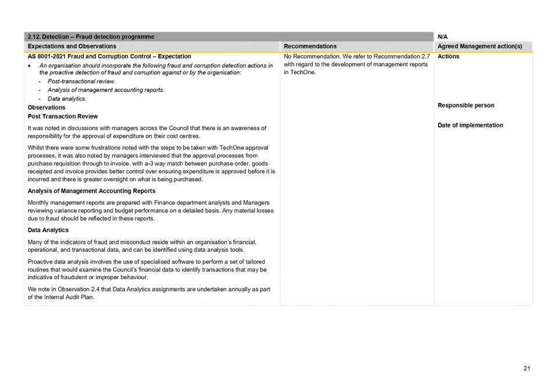Click 'Analysis of management accounting reports.' list item
The image size is (554, 392).
[106, 90]
